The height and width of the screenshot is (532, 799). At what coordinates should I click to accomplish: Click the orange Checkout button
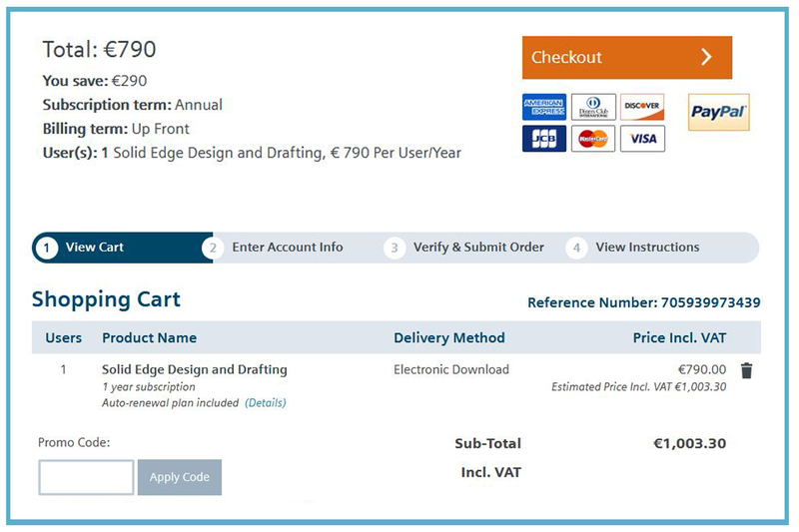click(627, 57)
